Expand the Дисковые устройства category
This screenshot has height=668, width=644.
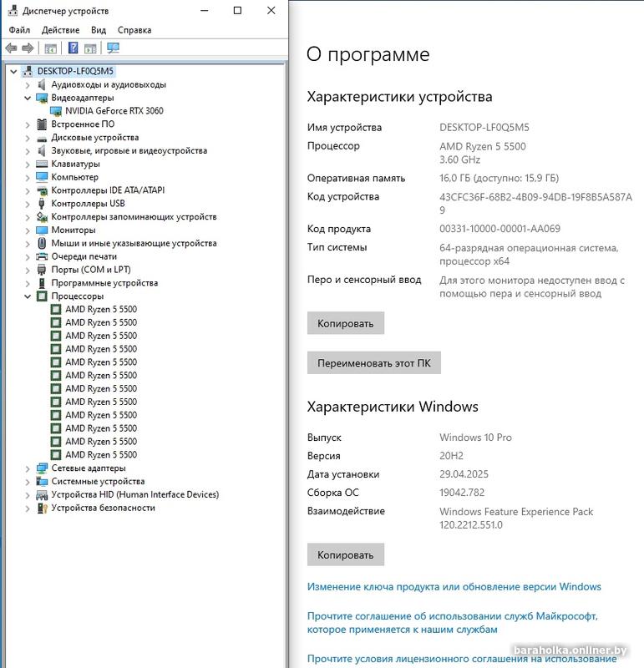click(x=28, y=138)
